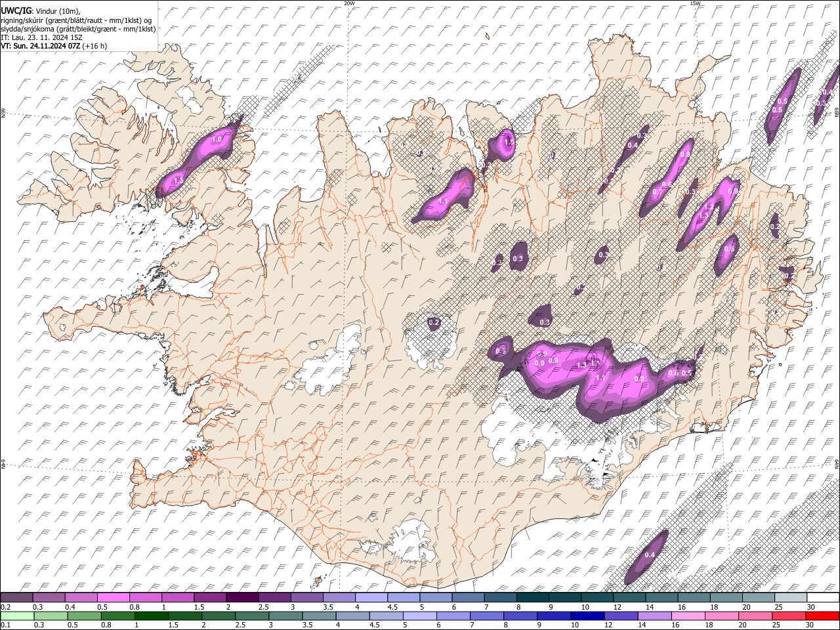Pick the light gray 25 swatch in upper legend
The width and height of the screenshot is (840, 630).
790,598
